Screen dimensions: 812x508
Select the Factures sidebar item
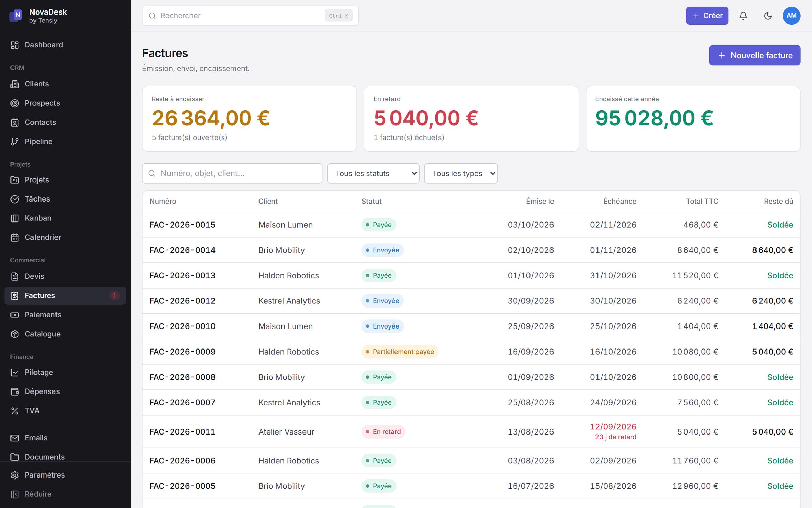coord(65,296)
